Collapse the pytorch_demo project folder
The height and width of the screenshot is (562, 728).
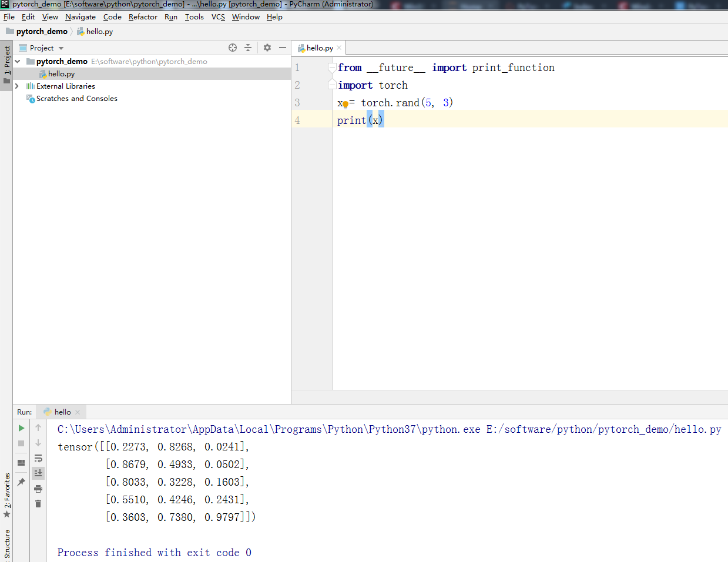click(18, 62)
